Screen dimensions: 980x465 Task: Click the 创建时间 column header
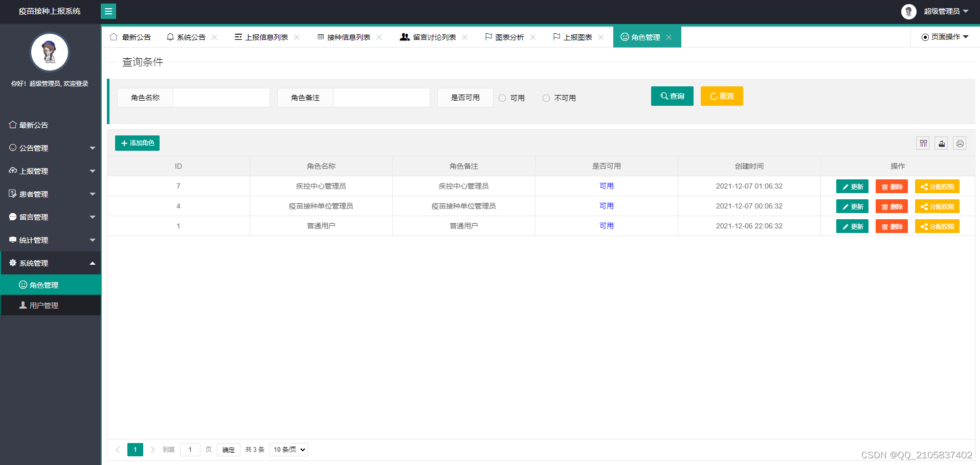(x=749, y=166)
